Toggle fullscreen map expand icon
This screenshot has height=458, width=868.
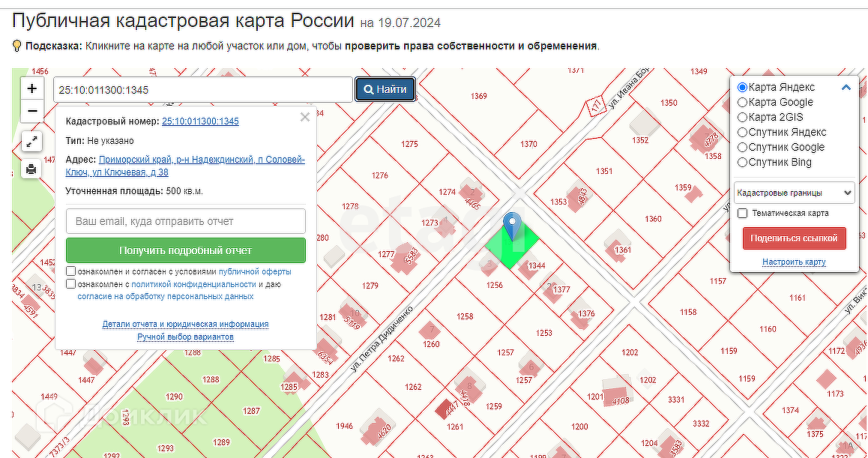(x=31, y=142)
